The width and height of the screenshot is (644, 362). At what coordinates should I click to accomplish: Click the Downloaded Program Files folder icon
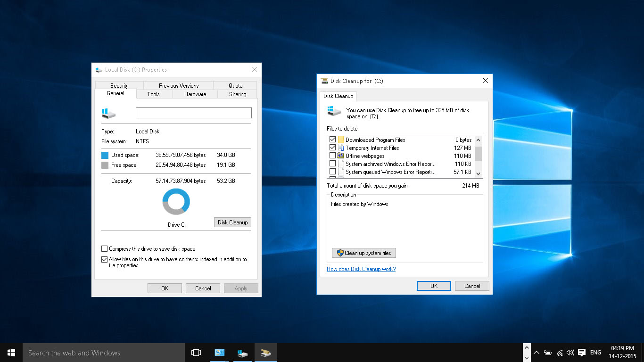tap(341, 140)
